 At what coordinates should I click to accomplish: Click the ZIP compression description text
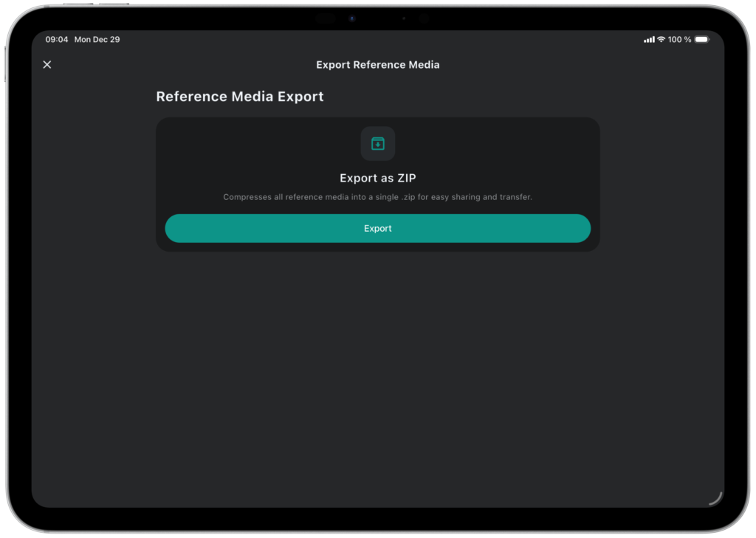coord(378,198)
